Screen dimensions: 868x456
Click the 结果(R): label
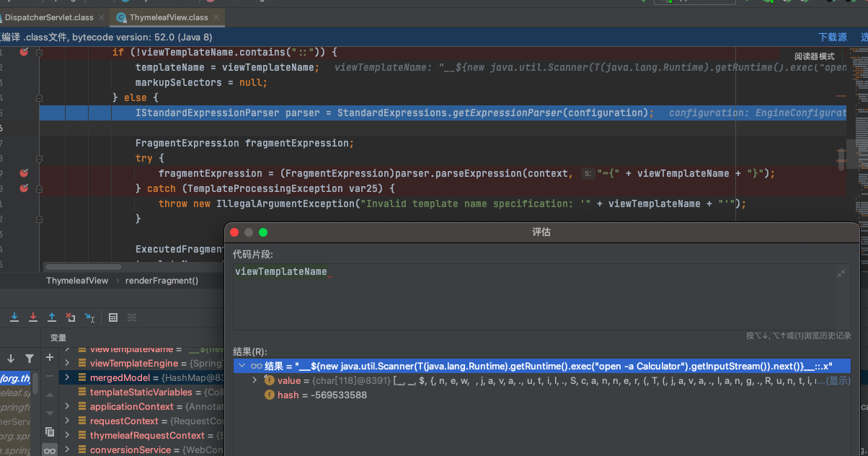[250, 351]
